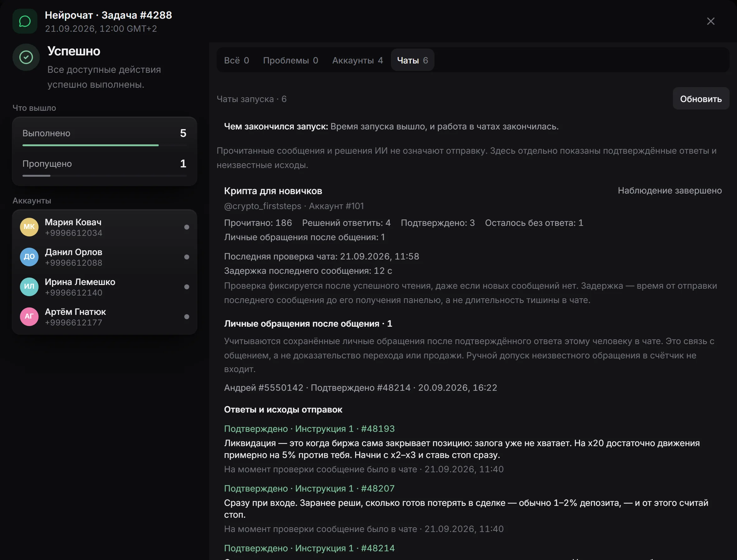Close the task dialog with the X icon
This screenshot has height=560, width=737.
(x=711, y=21)
